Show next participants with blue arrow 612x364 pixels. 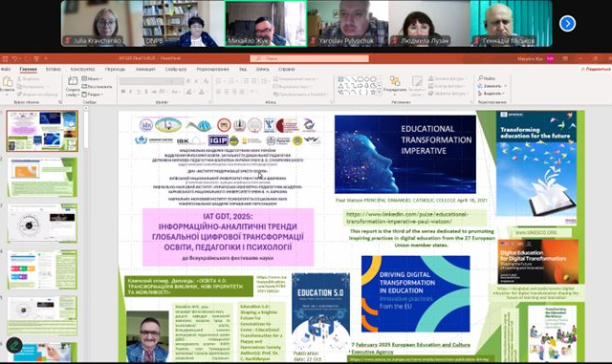point(567,24)
